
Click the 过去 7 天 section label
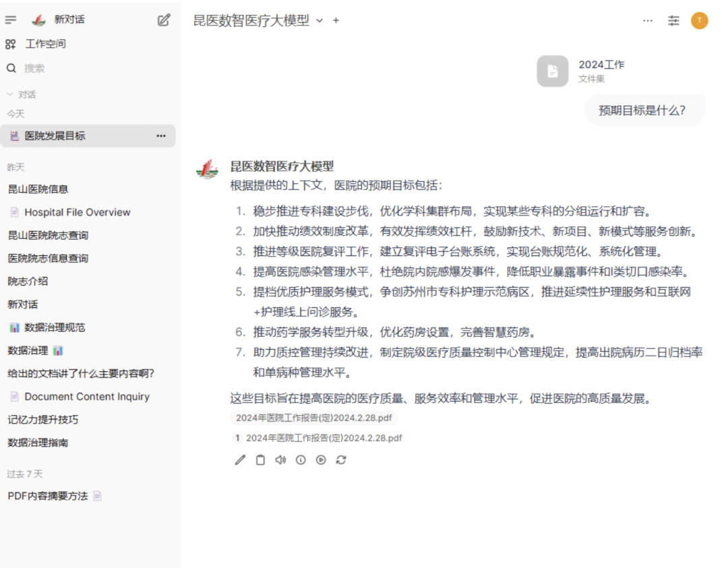point(25,474)
